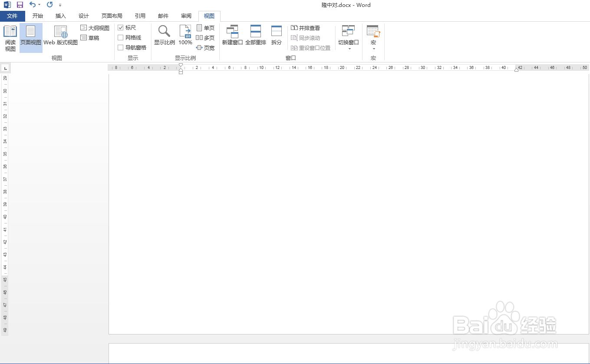Switch to 草稿 draft view

pos(90,38)
